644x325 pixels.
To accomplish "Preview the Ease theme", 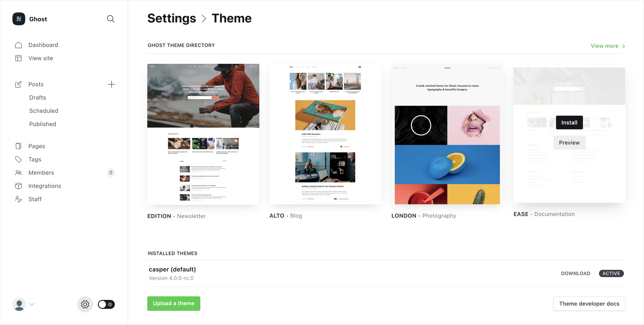I will click(569, 143).
